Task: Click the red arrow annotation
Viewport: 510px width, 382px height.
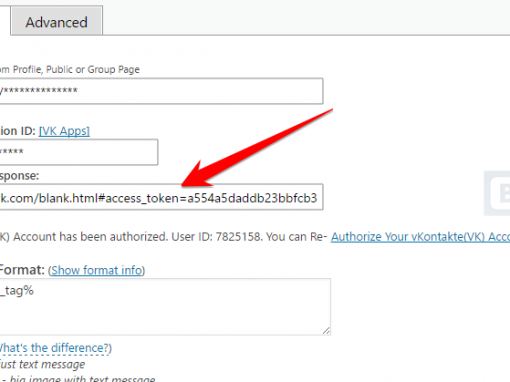Action: [257, 147]
